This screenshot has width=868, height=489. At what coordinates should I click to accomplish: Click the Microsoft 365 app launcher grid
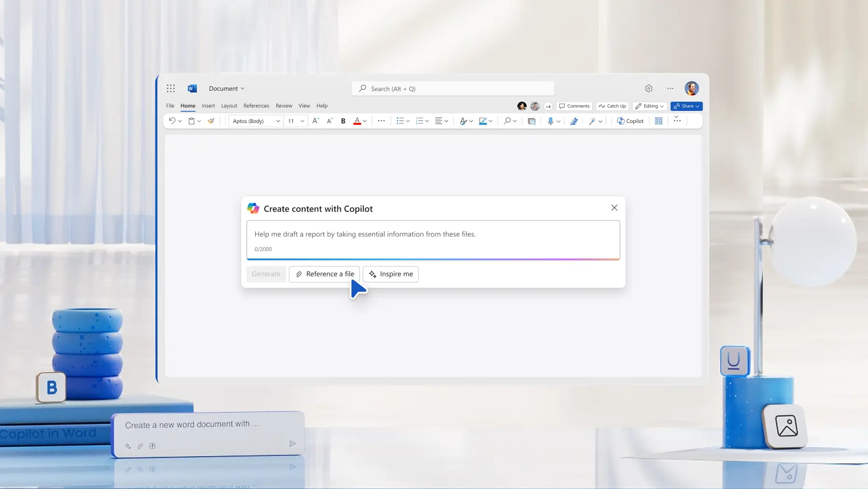(171, 88)
